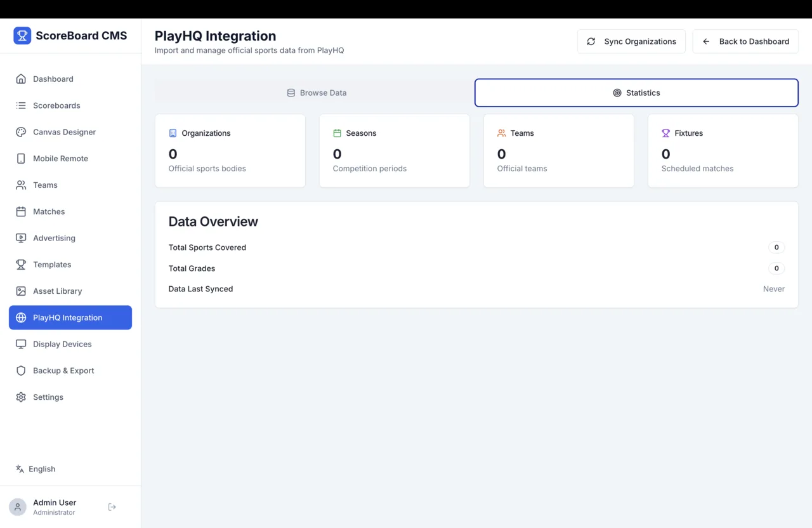The width and height of the screenshot is (812, 528).
Task: Select the Statistics tab
Action: 636,93
